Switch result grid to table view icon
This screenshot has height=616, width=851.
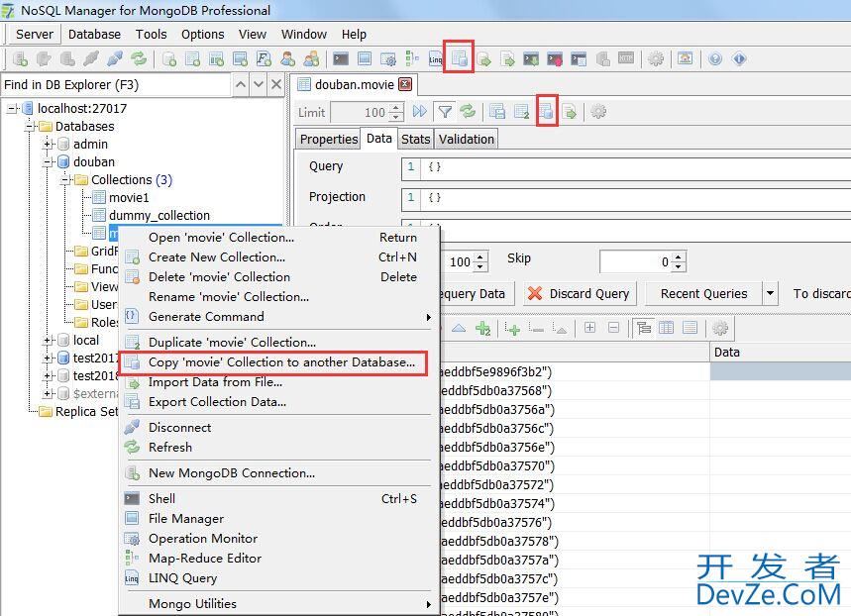[667, 327]
